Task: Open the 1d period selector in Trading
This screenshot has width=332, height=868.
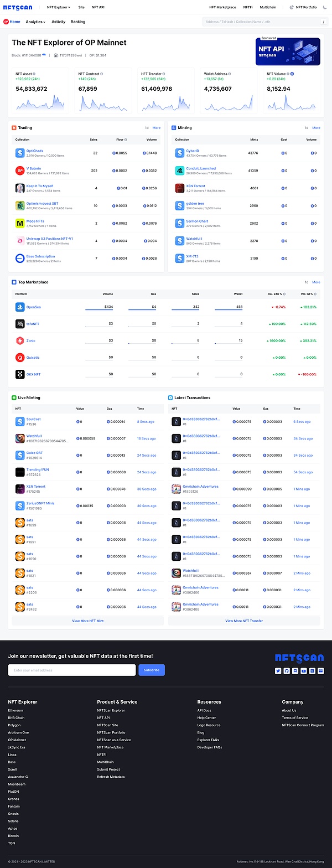Action: pyautogui.click(x=147, y=128)
